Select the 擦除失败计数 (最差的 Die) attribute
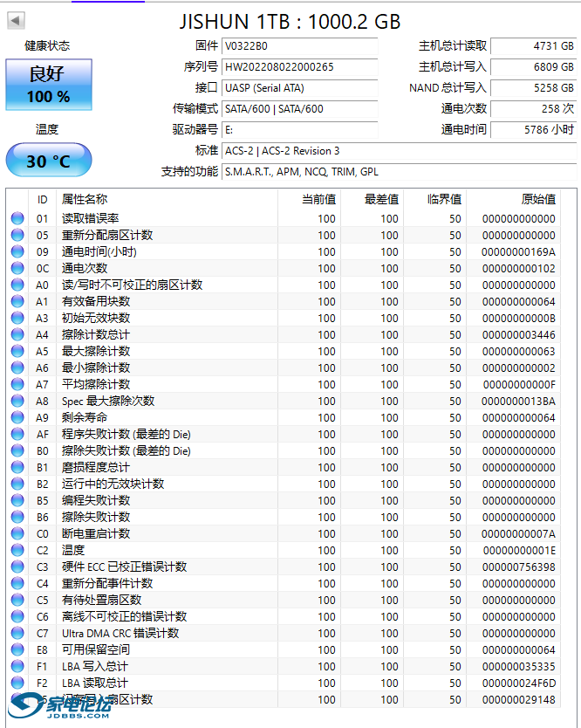This screenshot has width=581, height=728. [x=126, y=450]
